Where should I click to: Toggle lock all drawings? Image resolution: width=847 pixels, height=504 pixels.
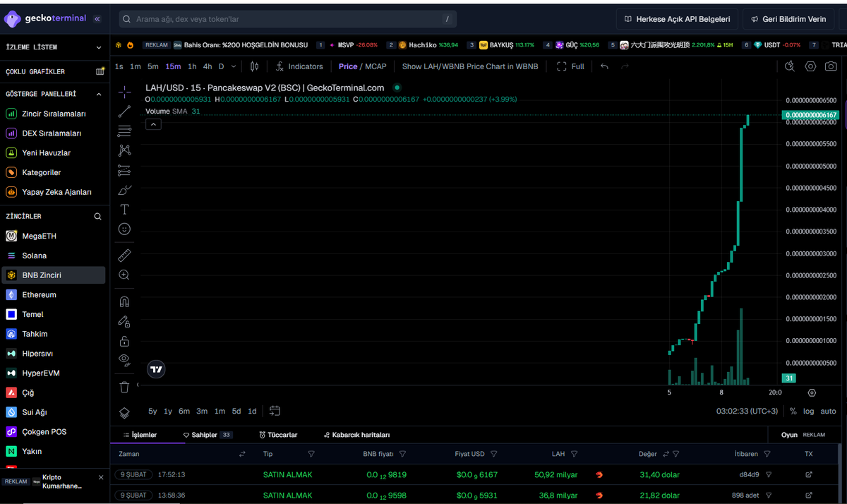coord(124,341)
